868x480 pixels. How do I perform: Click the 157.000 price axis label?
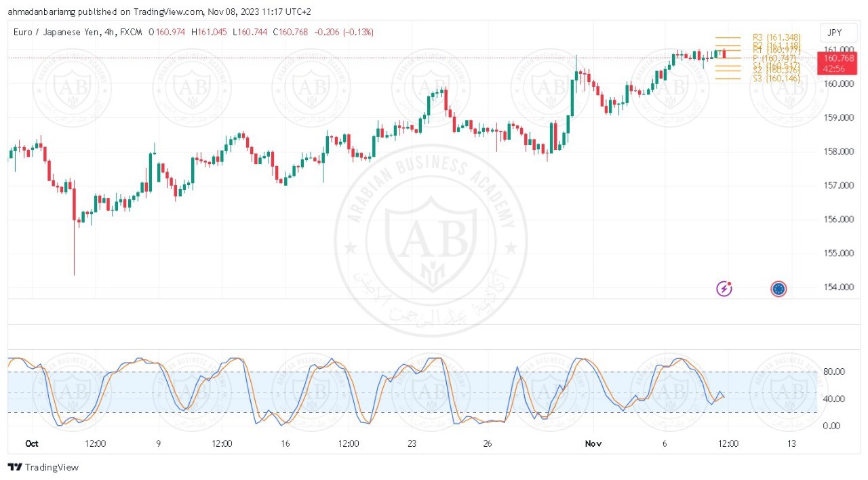click(x=837, y=186)
